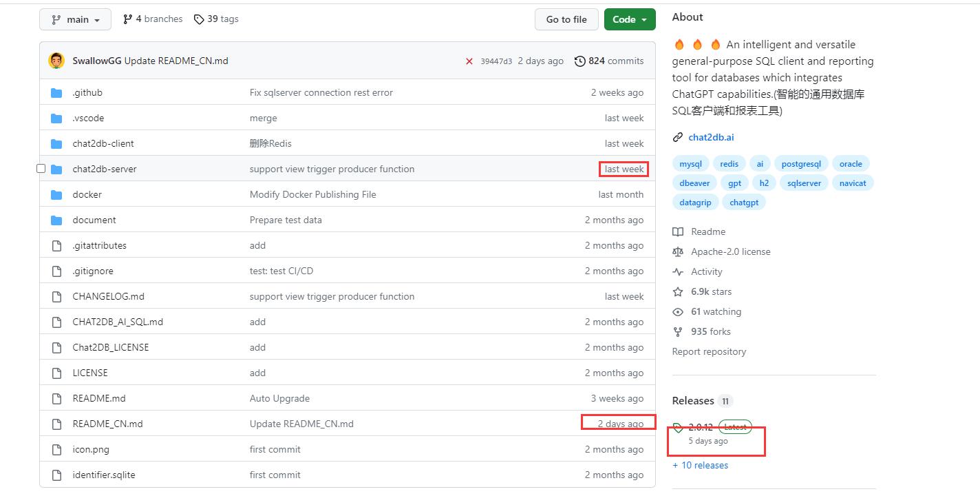Click the eye icon beside 61 watching
The image size is (980, 496).
(x=678, y=311)
